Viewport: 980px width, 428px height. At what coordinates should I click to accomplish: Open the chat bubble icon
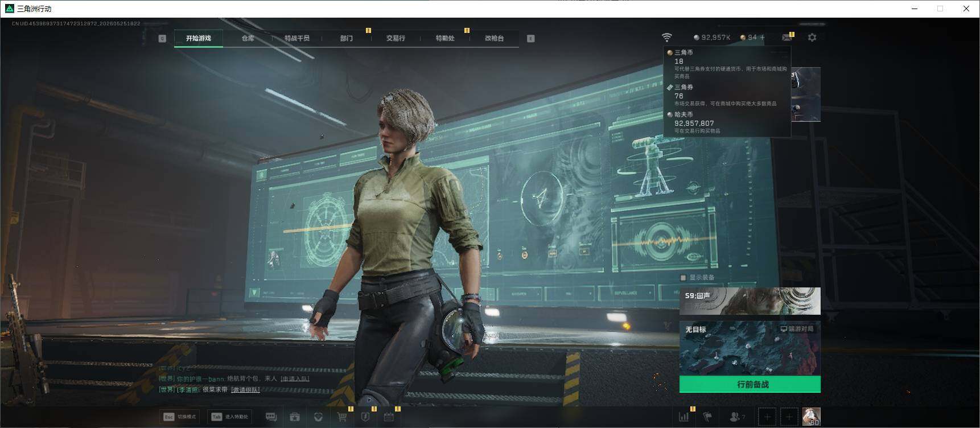click(x=271, y=417)
